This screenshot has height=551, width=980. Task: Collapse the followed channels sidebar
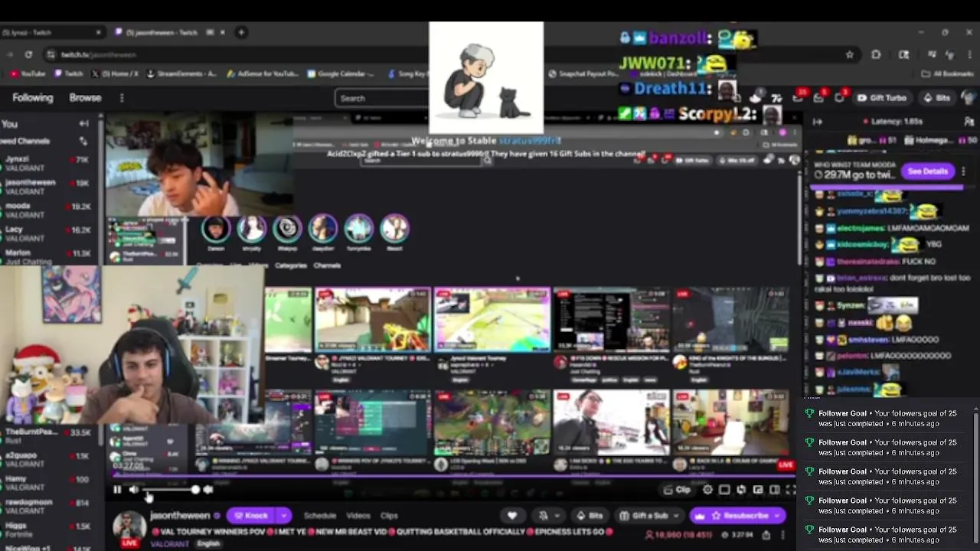83,124
